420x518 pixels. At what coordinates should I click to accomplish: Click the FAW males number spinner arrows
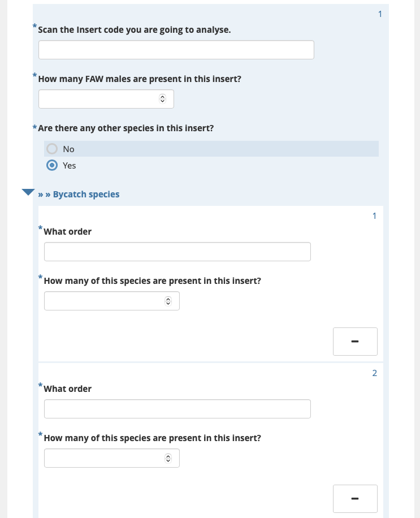(x=162, y=99)
